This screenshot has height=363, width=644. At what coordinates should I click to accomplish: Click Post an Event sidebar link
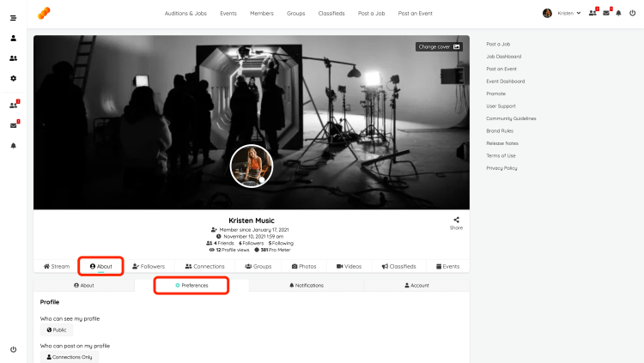point(501,69)
